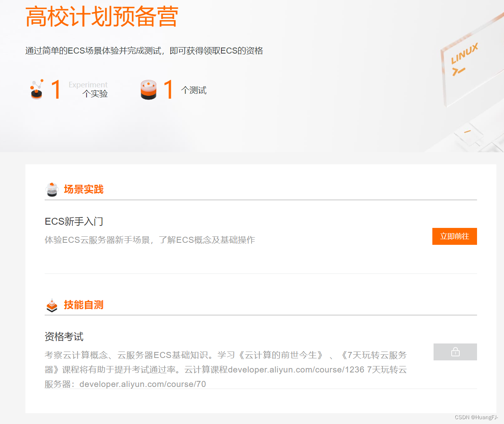504x424 pixels.
Task: Click the locked 资格考试 button
Action: coord(455,352)
